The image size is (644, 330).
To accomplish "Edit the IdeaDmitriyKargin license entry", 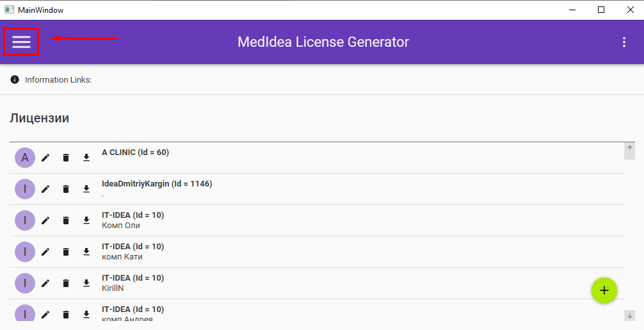I will [x=45, y=189].
